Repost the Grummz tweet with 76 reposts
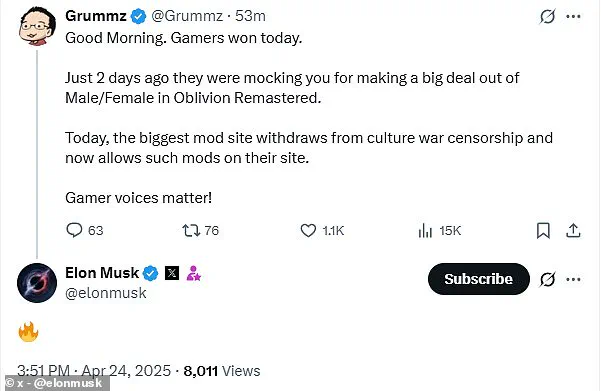 191,230
